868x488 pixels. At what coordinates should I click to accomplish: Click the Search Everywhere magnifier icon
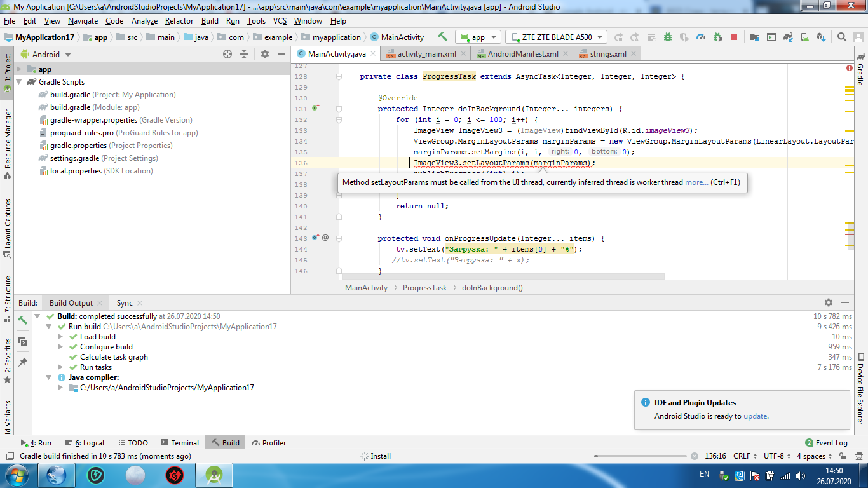(841, 37)
